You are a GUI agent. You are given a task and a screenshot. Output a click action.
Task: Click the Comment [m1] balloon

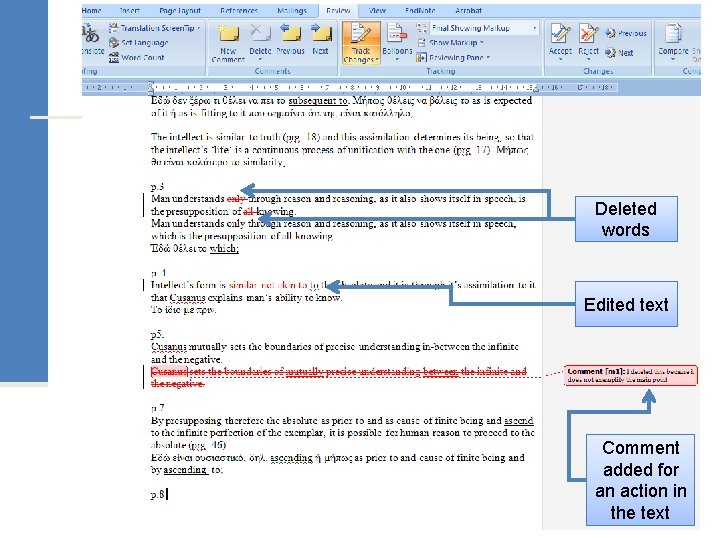(x=631, y=375)
